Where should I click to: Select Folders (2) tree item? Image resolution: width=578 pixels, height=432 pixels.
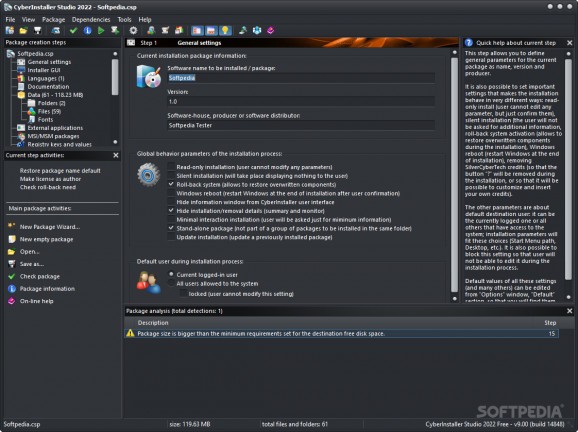[x=52, y=103]
